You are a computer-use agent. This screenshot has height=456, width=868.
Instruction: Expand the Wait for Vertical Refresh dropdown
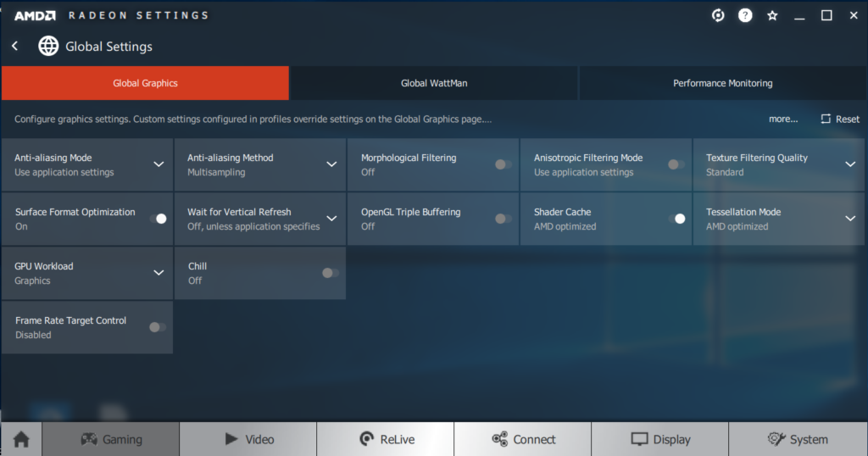331,219
